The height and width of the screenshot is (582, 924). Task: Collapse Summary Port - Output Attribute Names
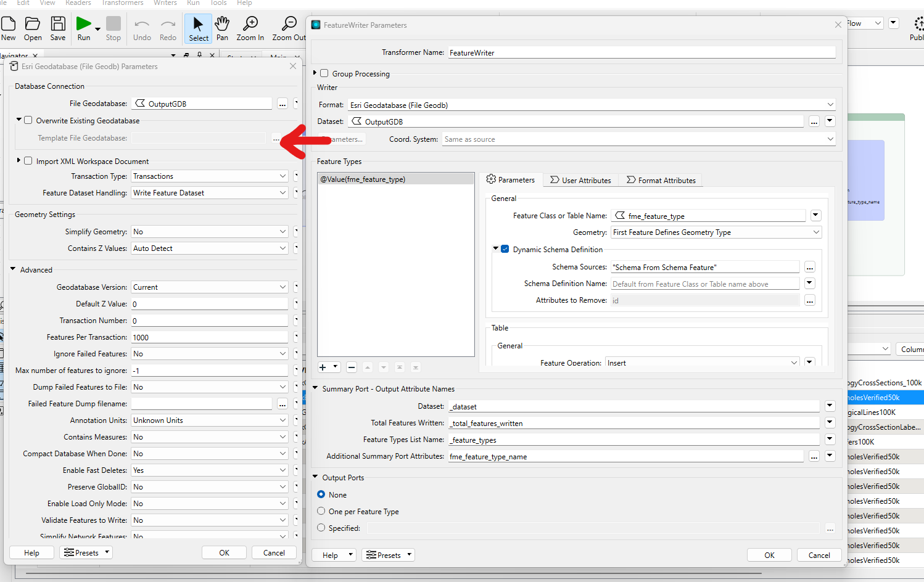coord(315,388)
